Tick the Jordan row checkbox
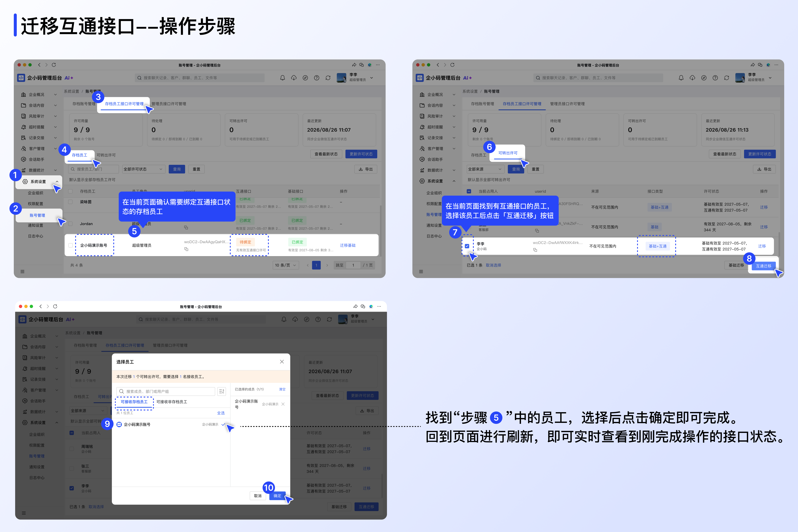 point(71,224)
